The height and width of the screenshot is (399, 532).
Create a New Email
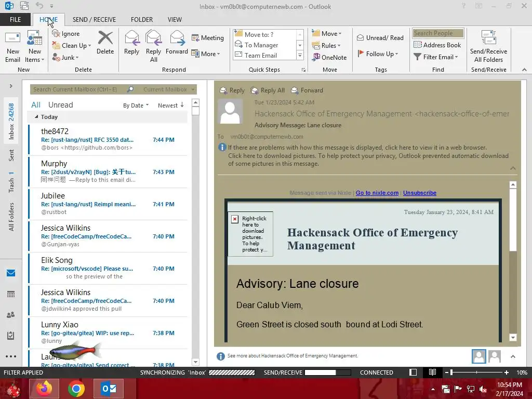(x=13, y=47)
